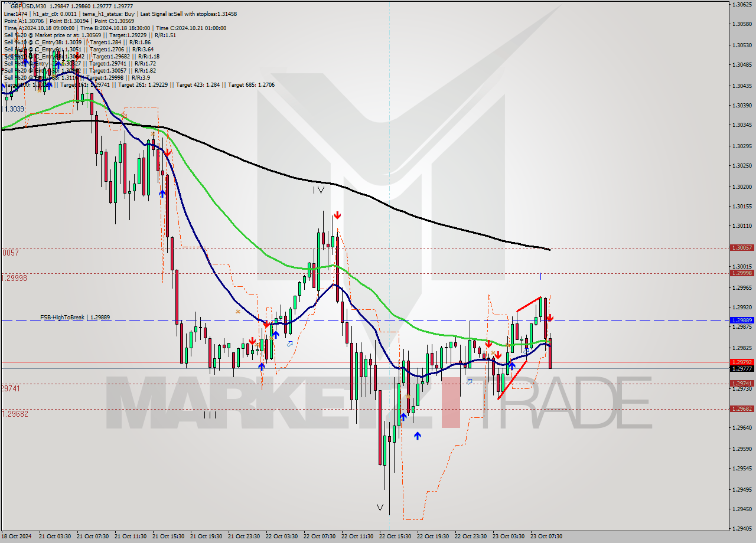
Task: Click the red 1.29792 price tag
Action: pos(742,362)
